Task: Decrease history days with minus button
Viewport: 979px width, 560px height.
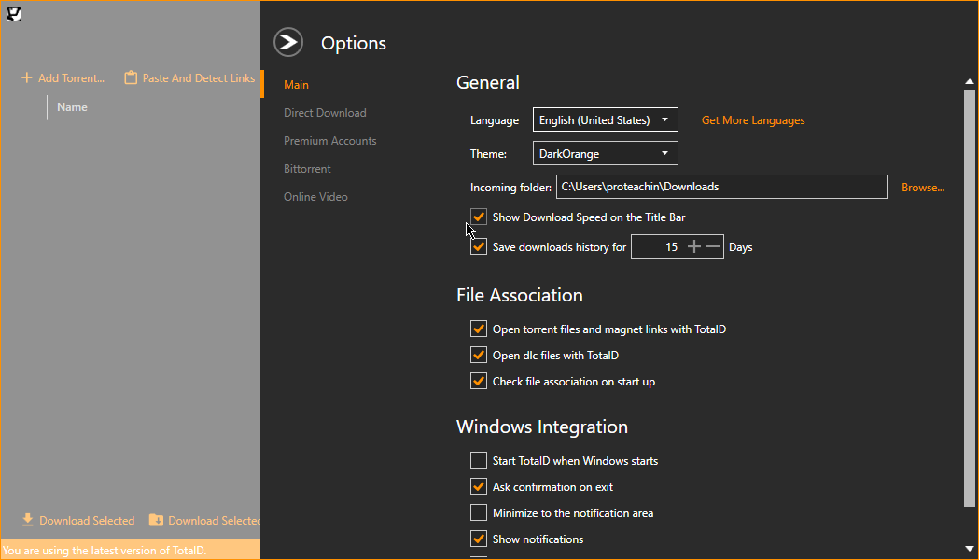Action: 713,246
